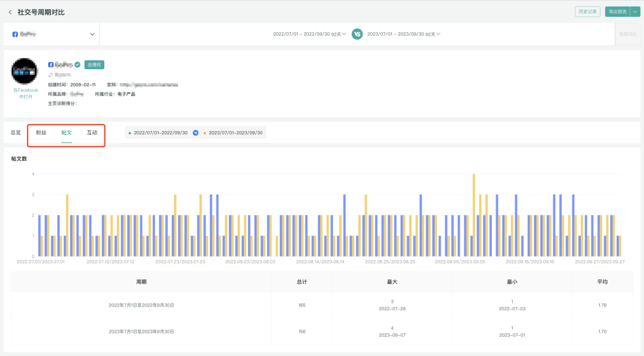Viewport: 644px width, 356px height.
Task: Click the min date 2022-07-03
Action: [512, 309]
